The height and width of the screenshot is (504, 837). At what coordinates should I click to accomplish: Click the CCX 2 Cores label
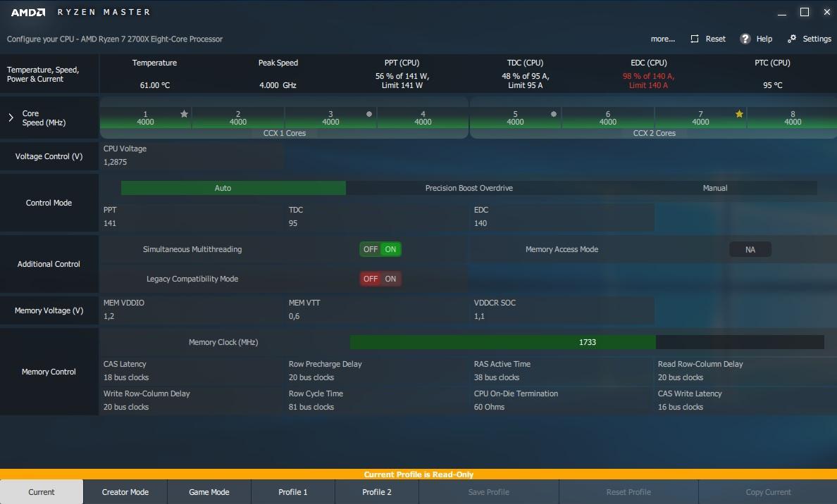[654, 133]
